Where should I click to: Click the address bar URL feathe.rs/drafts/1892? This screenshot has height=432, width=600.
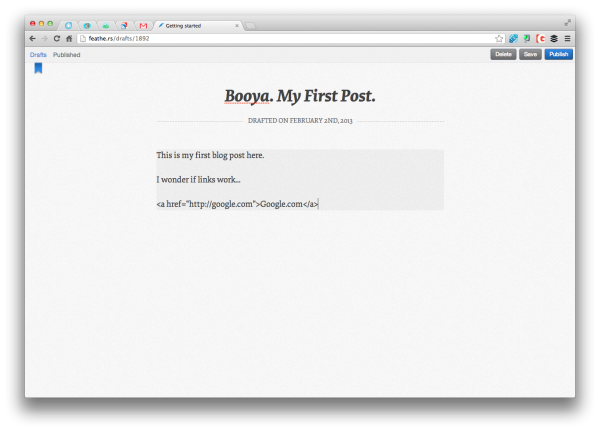point(119,39)
